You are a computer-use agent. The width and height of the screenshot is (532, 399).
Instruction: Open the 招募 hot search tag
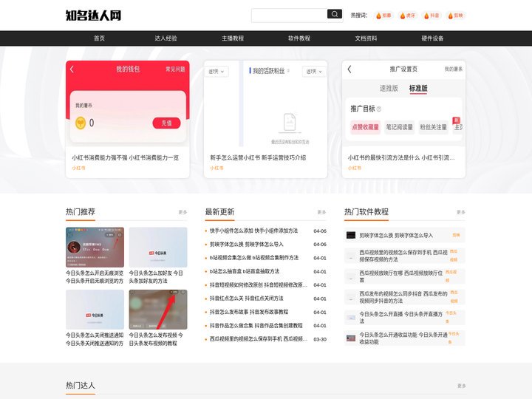383,16
